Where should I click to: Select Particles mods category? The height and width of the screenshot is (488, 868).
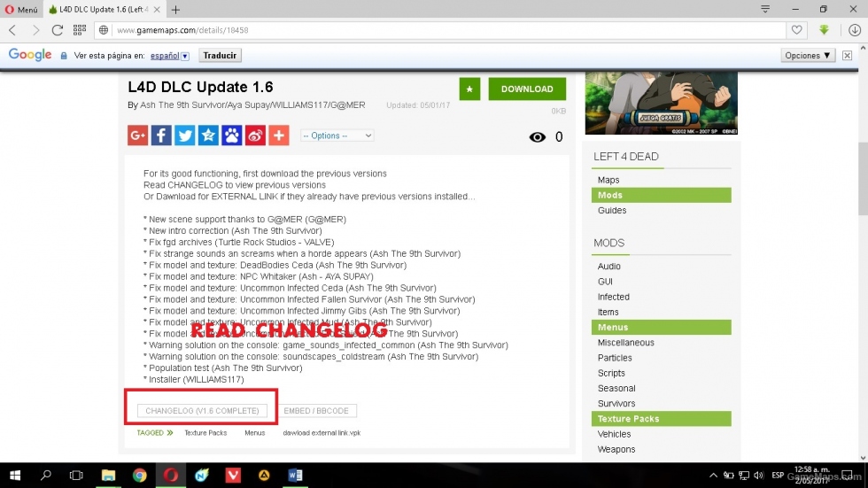(615, 358)
